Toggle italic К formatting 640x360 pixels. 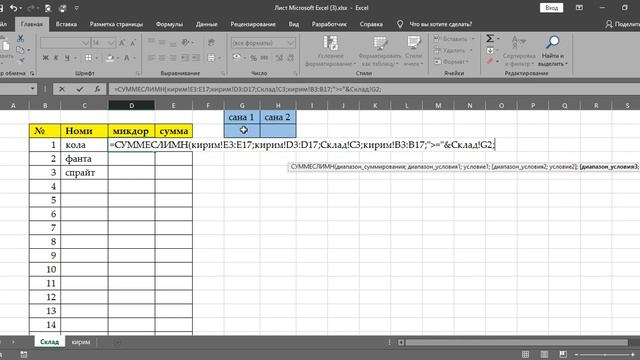[56, 58]
